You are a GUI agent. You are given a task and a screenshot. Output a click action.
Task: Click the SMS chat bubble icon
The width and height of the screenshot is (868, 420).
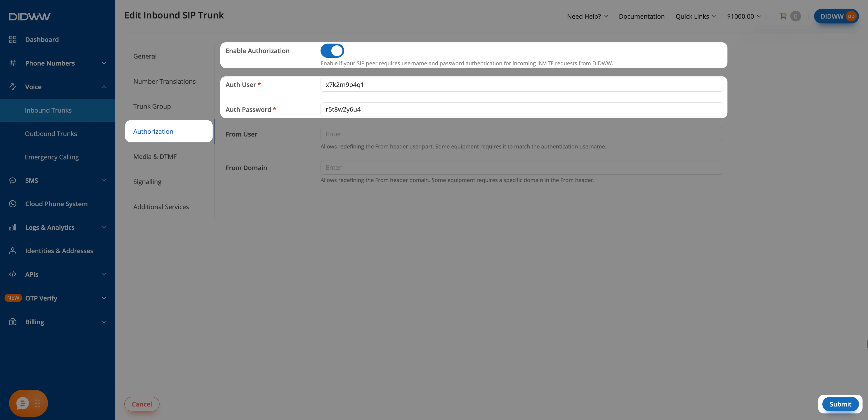tap(12, 180)
